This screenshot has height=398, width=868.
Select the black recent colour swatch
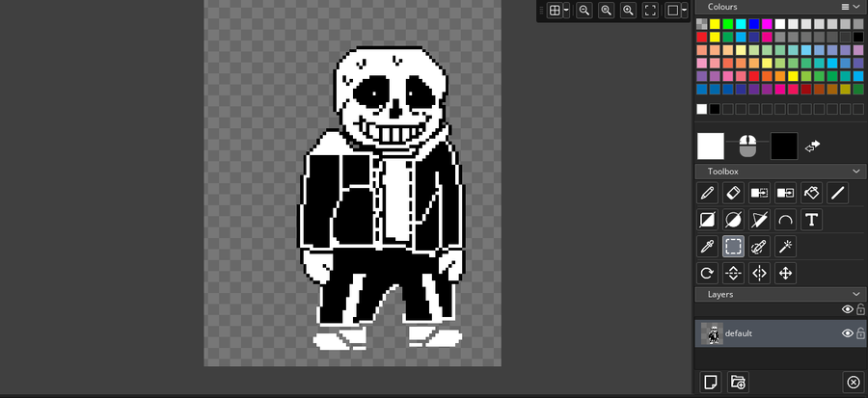tap(715, 109)
